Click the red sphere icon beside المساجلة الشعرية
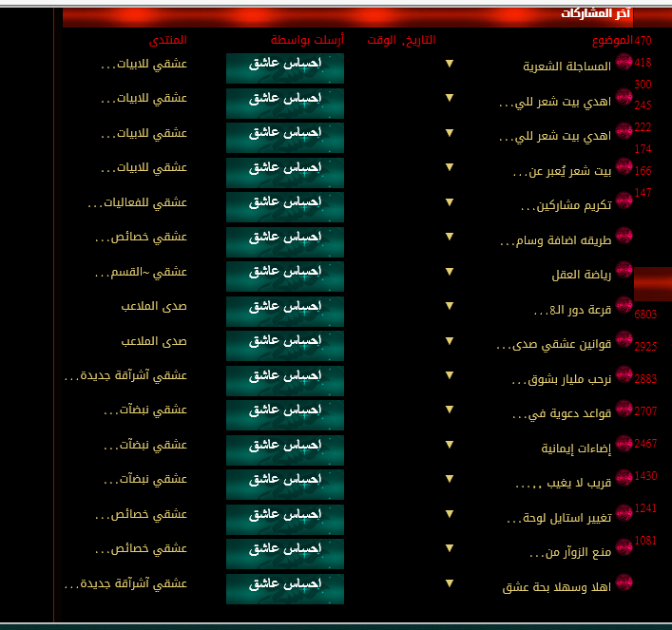Screen dimensions: 672x630 coord(624,62)
